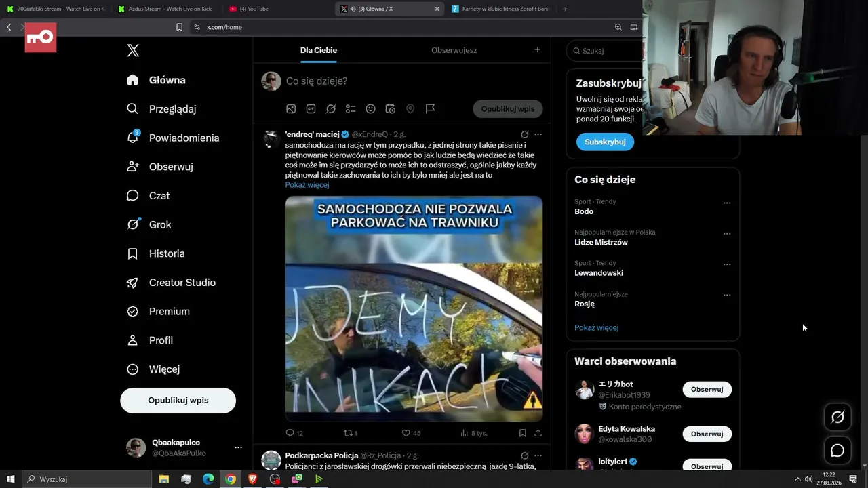Image resolution: width=868 pixels, height=488 pixels.
Task: Play the Samochodoza video thumbnail
Action: [x=414, y=309]
